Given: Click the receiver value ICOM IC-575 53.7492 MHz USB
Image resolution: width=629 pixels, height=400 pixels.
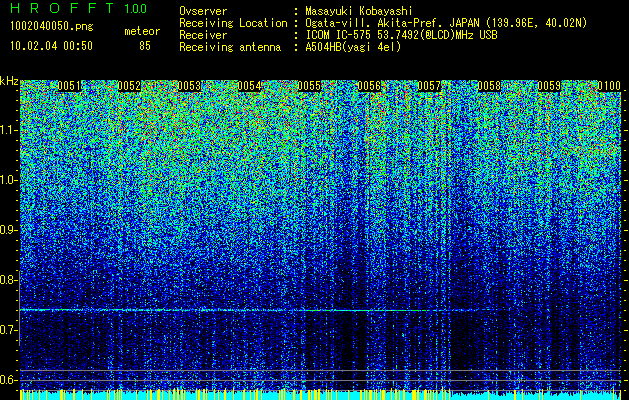Looking at the screenshot, I should coord(401,35).
